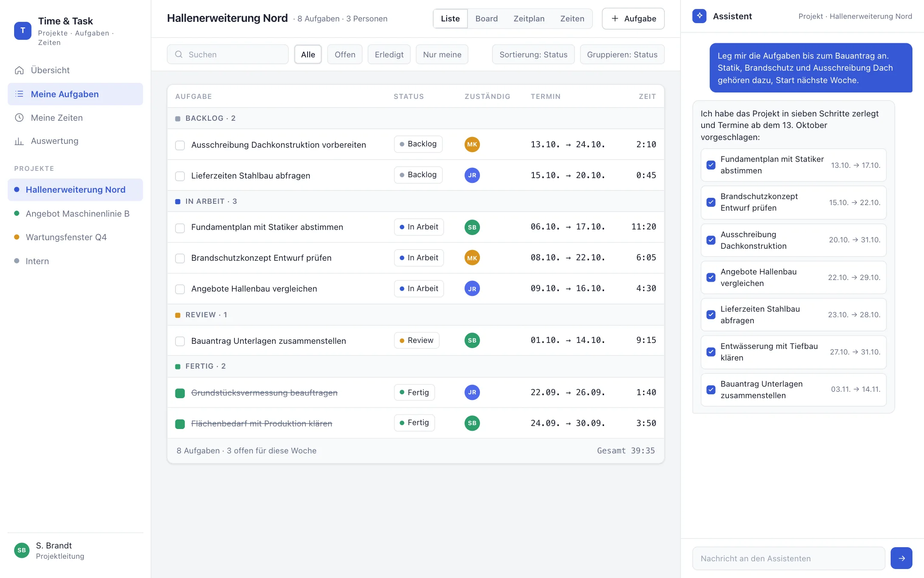Click the ZEIT column header
Screen dimensions: 924x578
coord(647,96)
